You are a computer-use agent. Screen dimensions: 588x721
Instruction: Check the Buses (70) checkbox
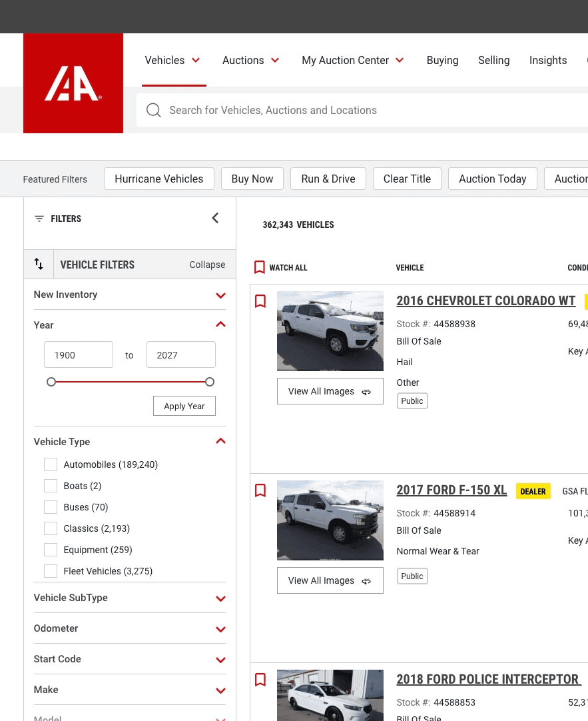click(51, 507)
